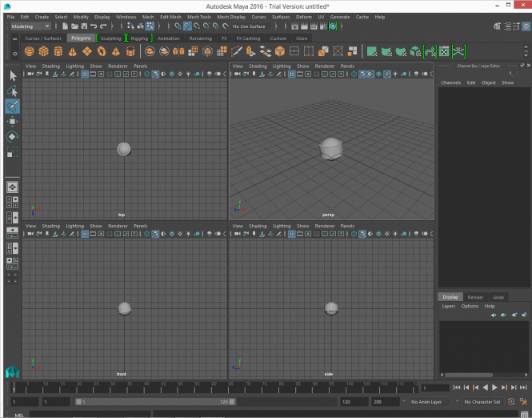Select the Move tool
532x418 pixels.
click(x=13, y=122)
